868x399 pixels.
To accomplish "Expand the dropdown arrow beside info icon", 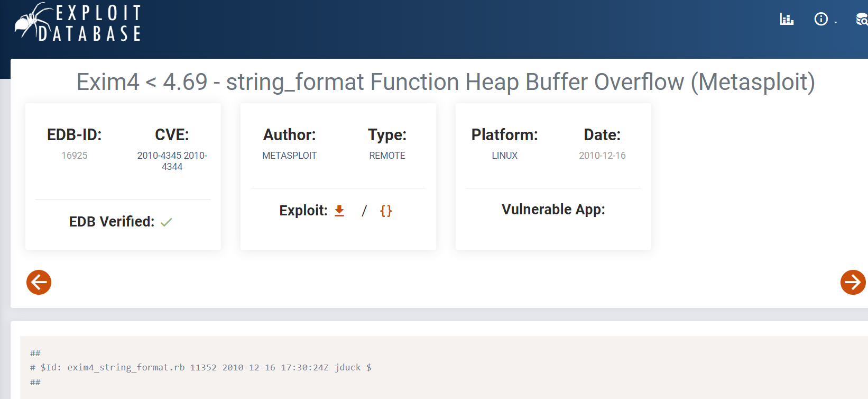I will pos(836,22).
